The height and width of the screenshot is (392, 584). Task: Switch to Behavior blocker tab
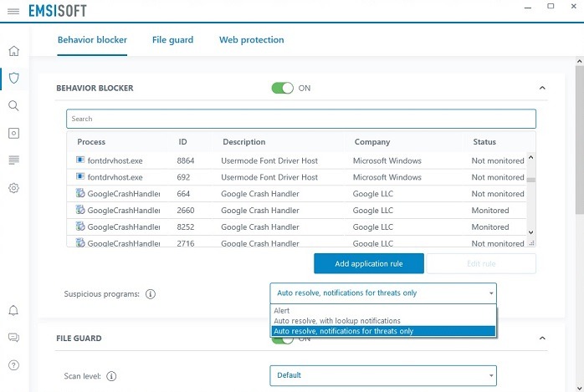[92, 40]
